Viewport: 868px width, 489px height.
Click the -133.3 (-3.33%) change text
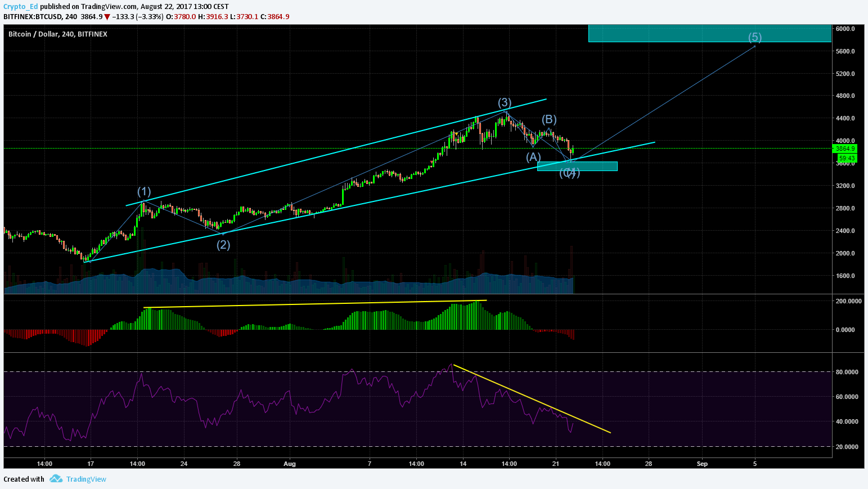(x=138, y=17)
